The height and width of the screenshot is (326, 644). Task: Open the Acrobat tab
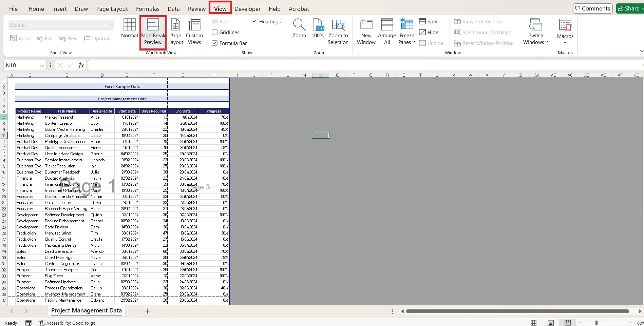pyautogui.click(x=299, y=9)
